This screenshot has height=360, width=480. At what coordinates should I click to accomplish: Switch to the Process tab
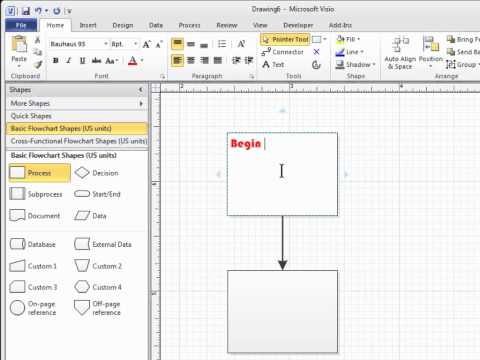tap(189, 25)
